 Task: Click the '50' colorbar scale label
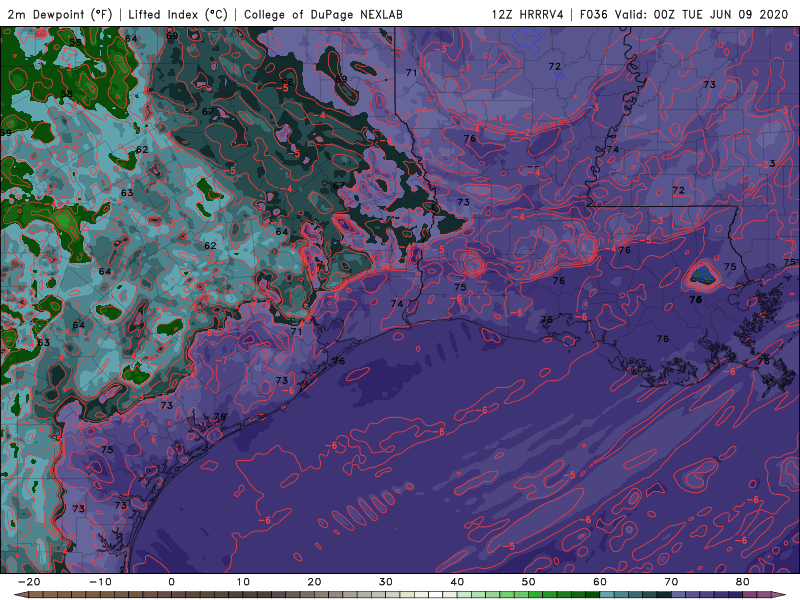529,582
